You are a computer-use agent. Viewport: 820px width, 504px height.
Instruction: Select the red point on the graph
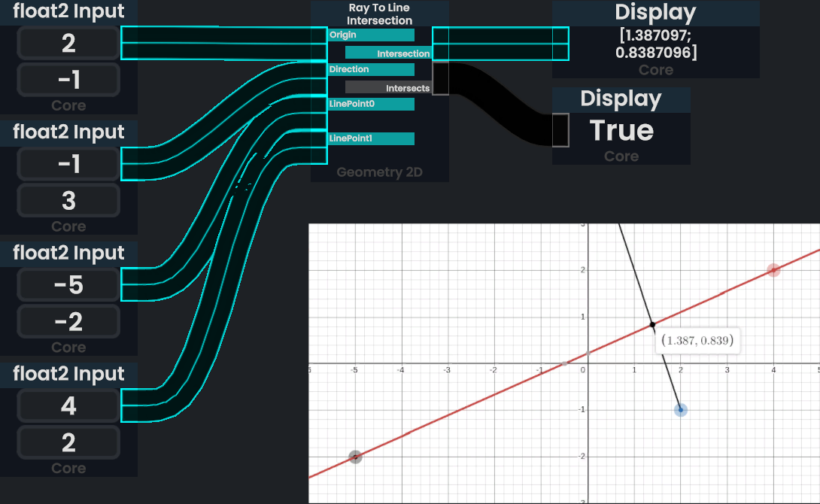pos(773,270)
